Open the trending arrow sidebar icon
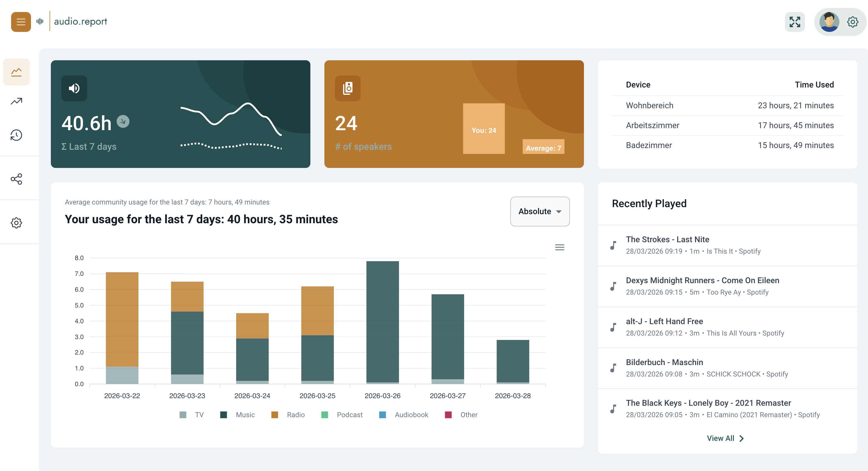The height and width of the screenshot is (471, 868). point(16,101)
